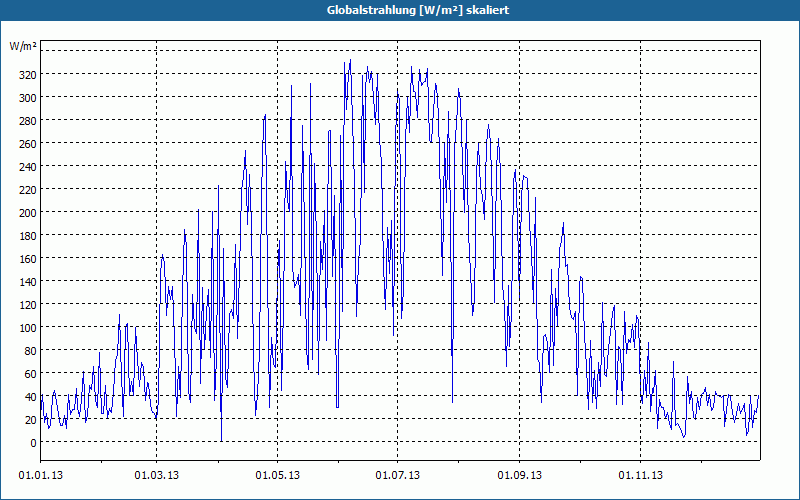Screen dimensions: 800x500
Task: Click the y-axis label 60
Action: [x=31, y=374]
